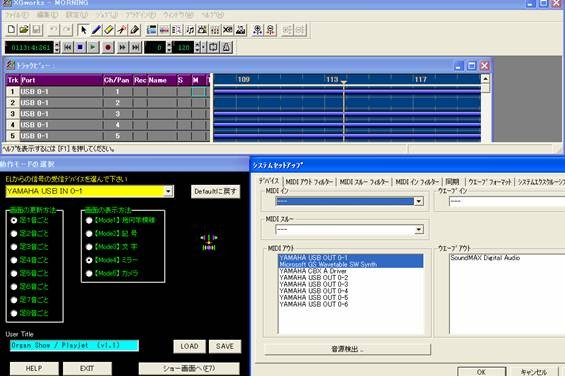Click the Save floppy disk icon
Image resolution: width=565 pixels, height=376 pixels.
[x=36, y=30]
